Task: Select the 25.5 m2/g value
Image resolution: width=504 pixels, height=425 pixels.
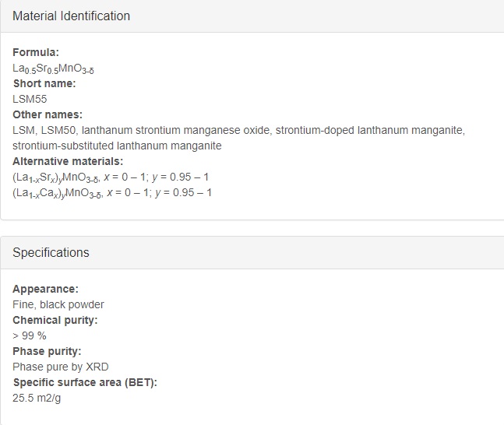Action: [37, 398]
